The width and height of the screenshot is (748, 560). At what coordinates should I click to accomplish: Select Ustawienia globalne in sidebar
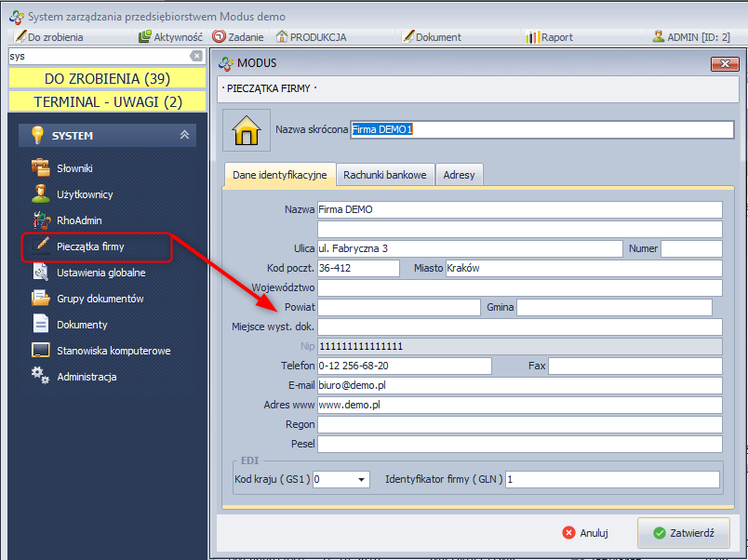coord(100,273)
